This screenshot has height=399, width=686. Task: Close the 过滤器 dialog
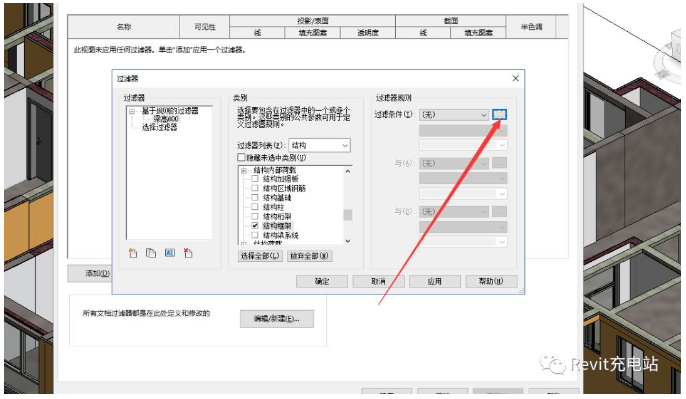515,78
